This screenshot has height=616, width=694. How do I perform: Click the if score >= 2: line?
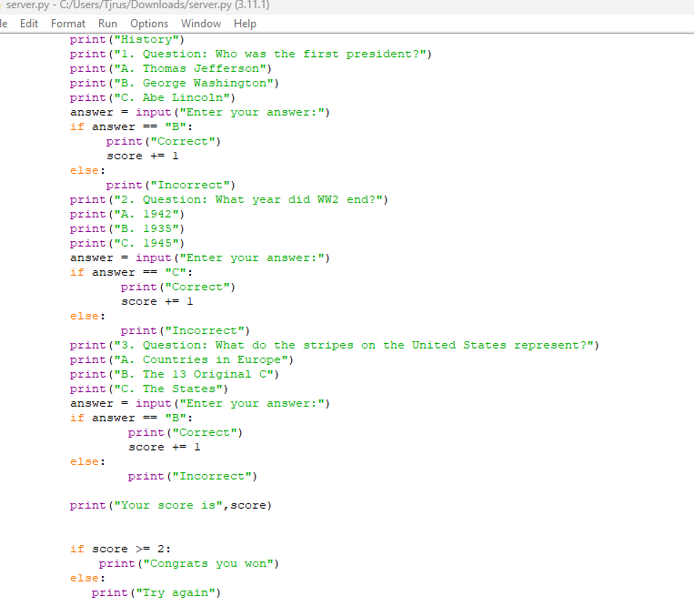pyautogui.click(x=120, y=549)
